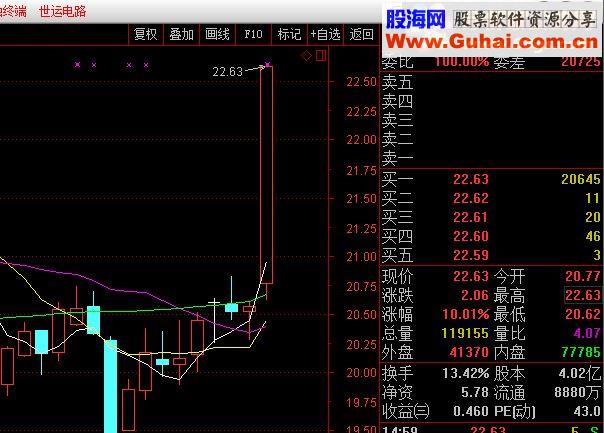Image resolution: width=604 pixels, height=433 pixels.
Task: Select the 买五 price 22.59
Action: [471, 255]
